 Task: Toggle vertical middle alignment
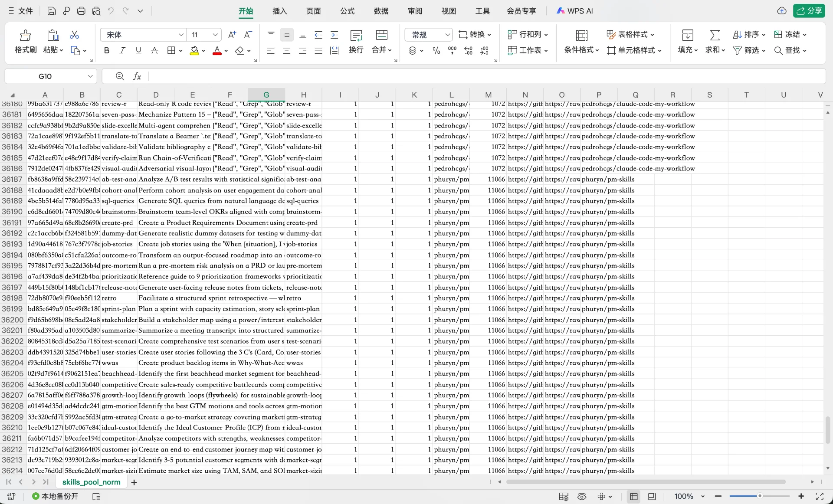coord(287,35)
